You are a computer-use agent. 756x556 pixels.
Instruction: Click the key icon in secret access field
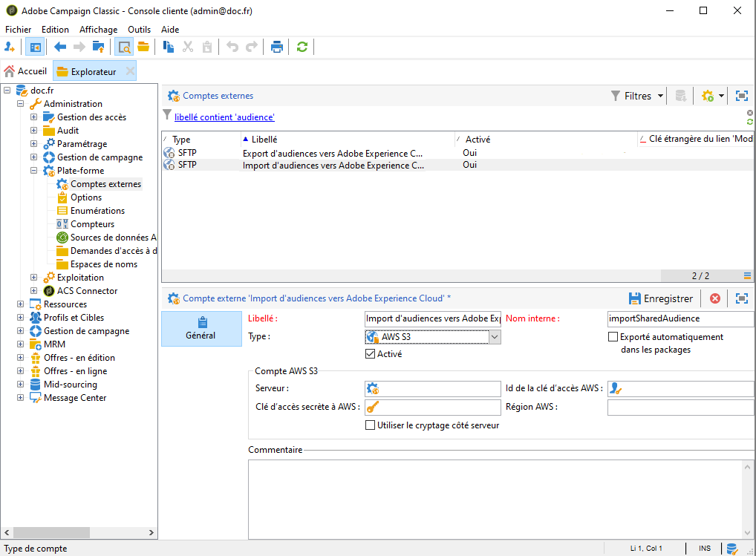[372, 407]
